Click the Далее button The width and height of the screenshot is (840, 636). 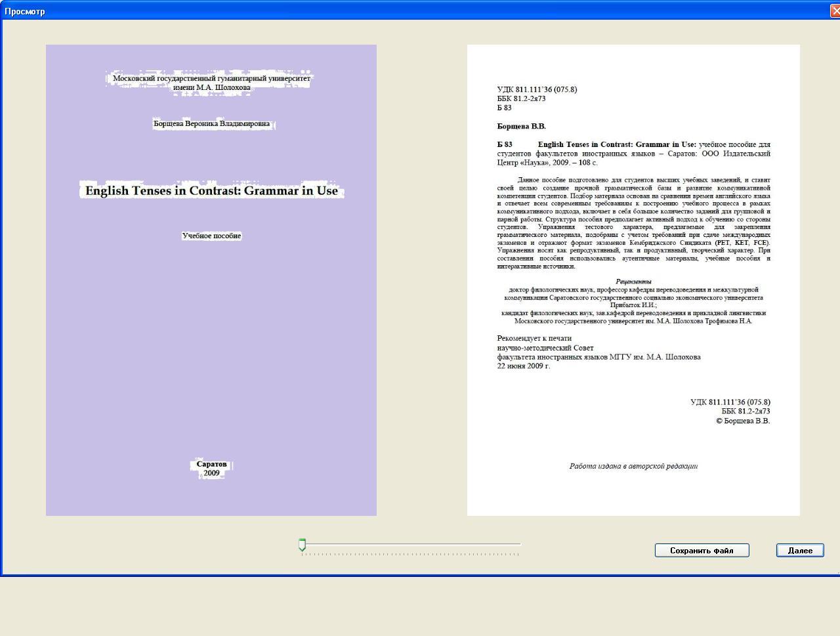(800, 551)
